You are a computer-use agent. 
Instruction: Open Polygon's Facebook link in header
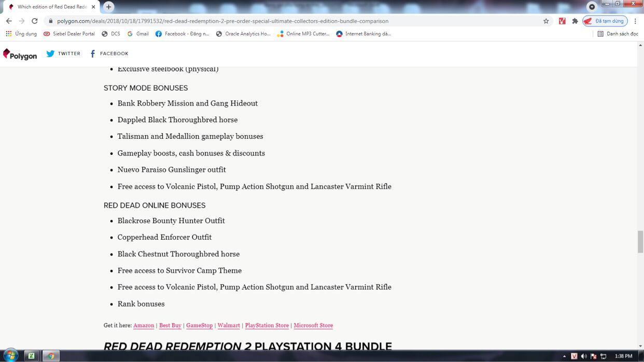pos(109,54)
